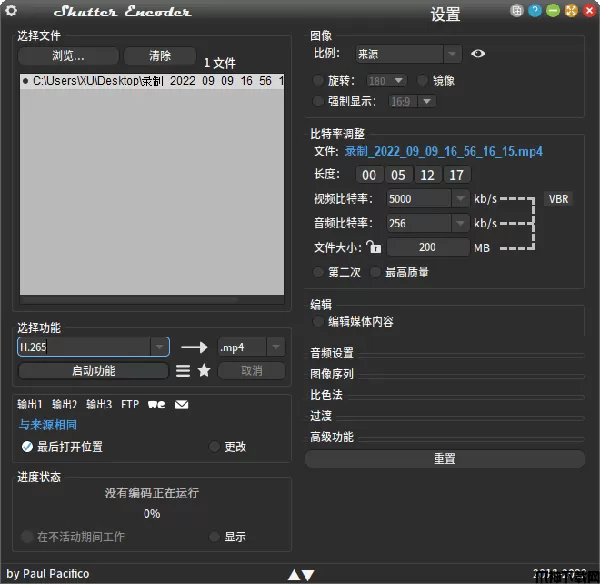Click the star favorites icon

coord(204,371)
